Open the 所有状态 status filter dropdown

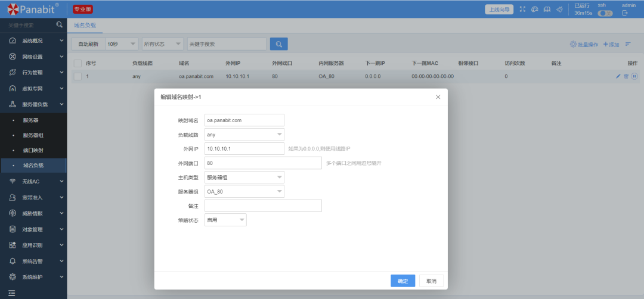point(163,44)
